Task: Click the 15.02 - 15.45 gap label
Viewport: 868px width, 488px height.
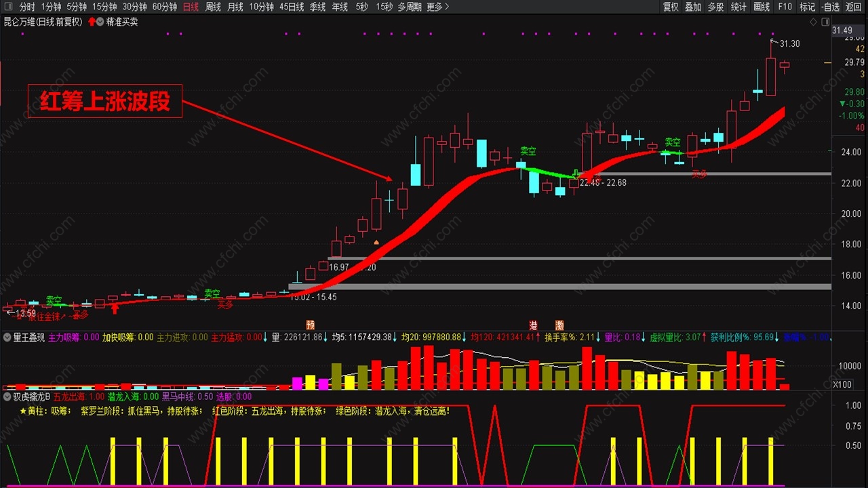Action: (x=313, y=297)
